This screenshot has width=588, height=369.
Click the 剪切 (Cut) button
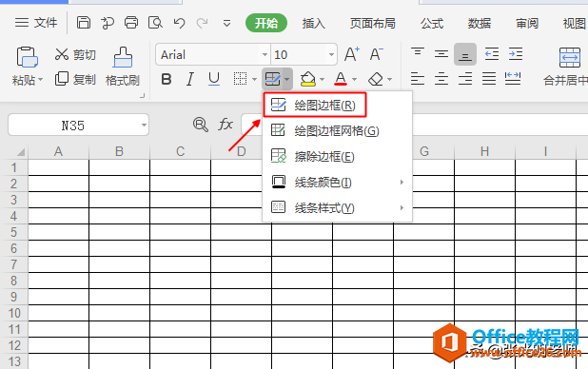(x=75, y=55)
